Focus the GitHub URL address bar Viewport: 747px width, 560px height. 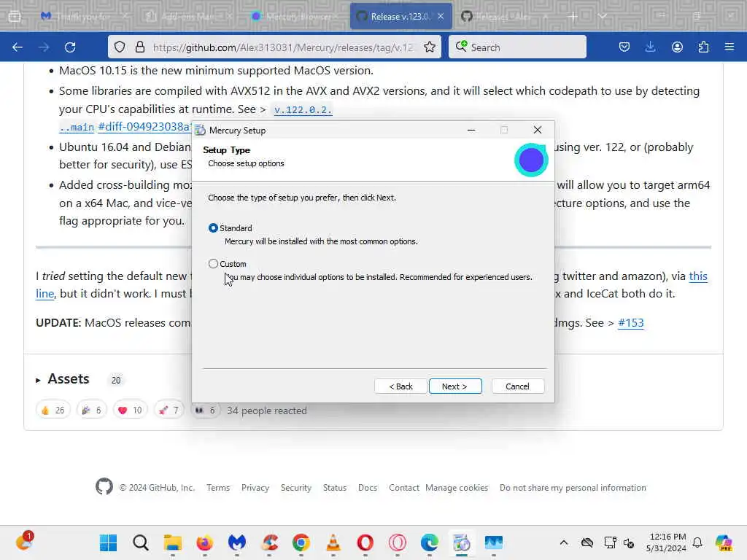283,47
